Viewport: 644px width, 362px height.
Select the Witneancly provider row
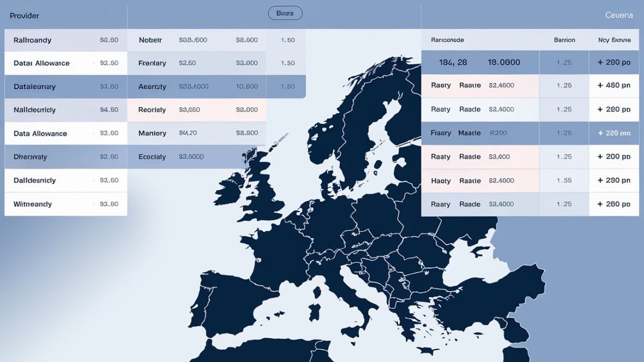point(65,204)
